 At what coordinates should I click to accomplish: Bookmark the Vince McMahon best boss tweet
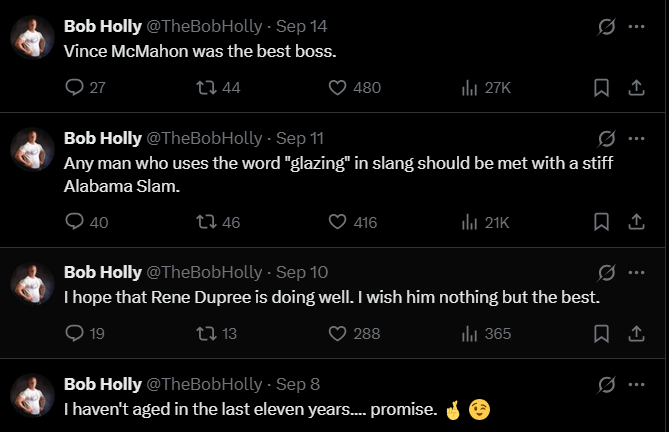click(x=601, y=88)
